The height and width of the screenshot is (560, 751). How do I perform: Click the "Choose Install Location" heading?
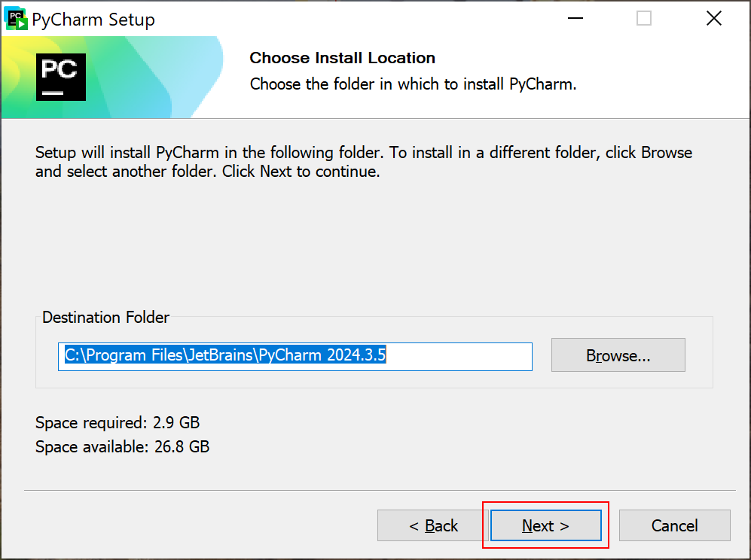click(x=342, y=58)
